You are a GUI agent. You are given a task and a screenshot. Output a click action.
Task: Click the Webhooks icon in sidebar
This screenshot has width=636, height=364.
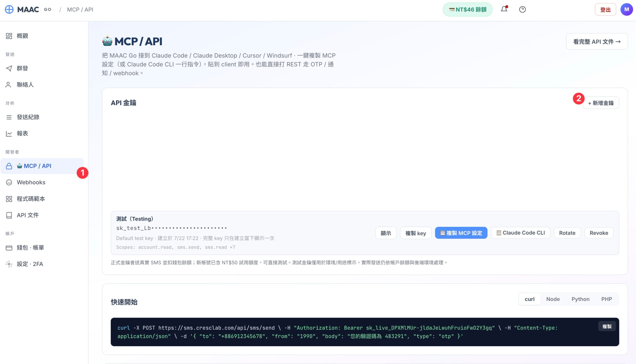click(9, 183)
